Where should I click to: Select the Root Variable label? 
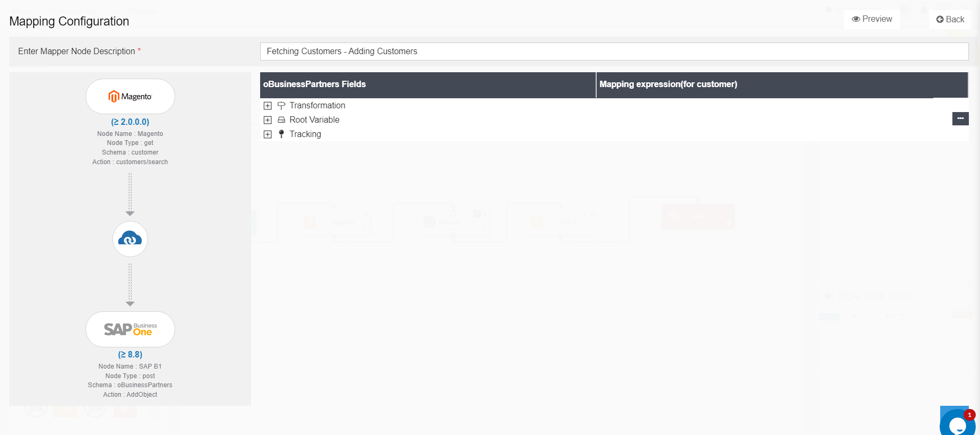[x=314, y=120]
